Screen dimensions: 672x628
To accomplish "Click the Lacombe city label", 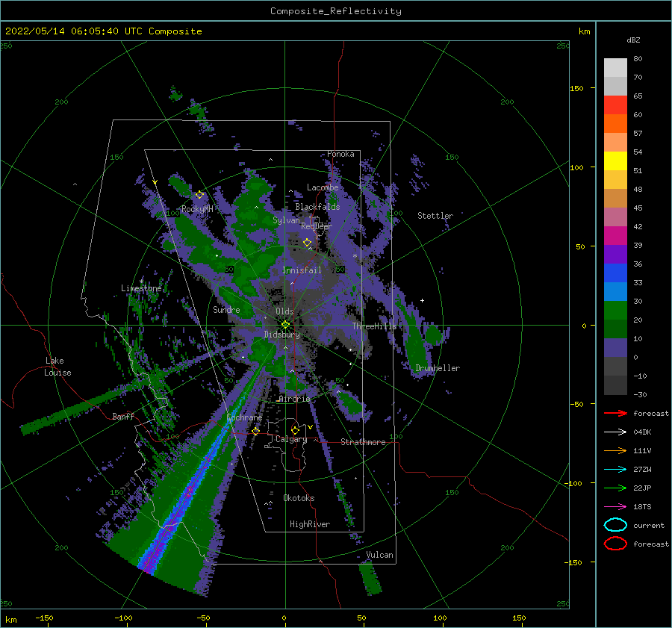I will [323, 187].
